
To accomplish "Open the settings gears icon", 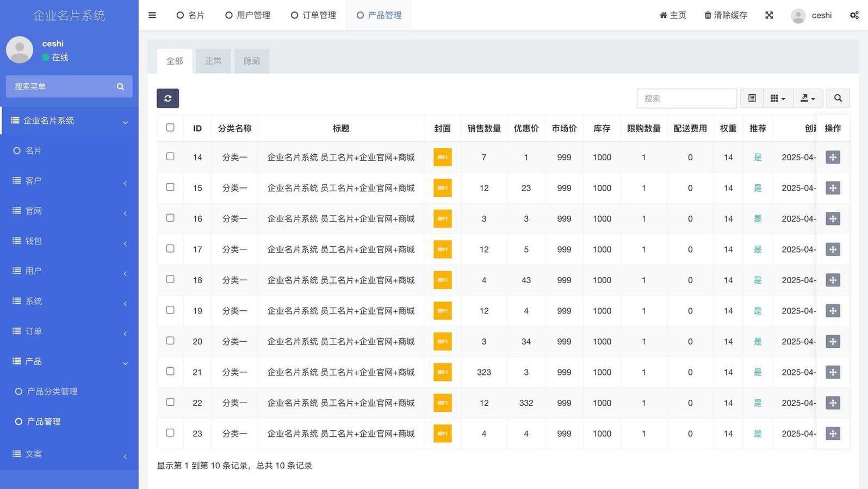I will click(x=854, y=15).
